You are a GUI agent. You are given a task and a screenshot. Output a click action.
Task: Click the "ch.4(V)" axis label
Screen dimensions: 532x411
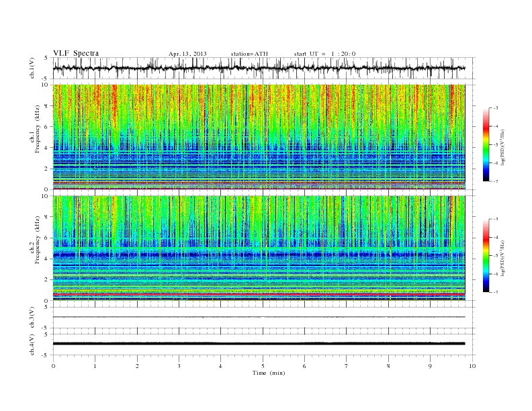(x=32, y=345)
